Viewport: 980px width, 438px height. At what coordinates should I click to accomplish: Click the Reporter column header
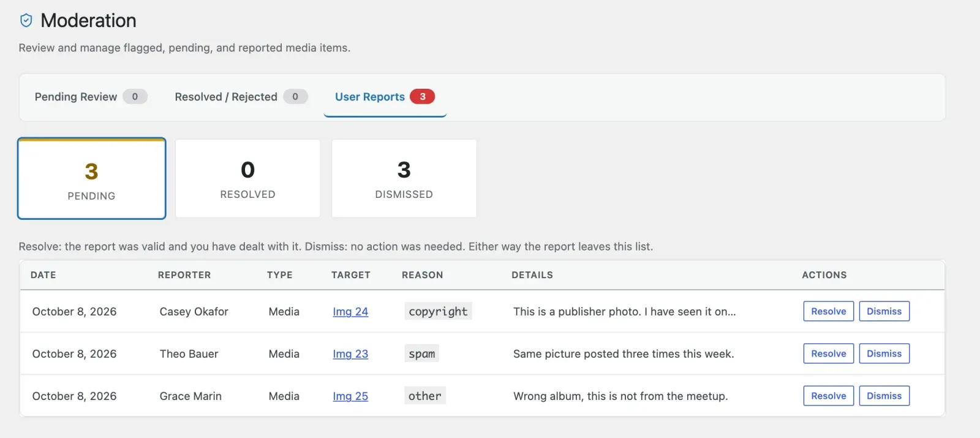(x=184, y=275)
